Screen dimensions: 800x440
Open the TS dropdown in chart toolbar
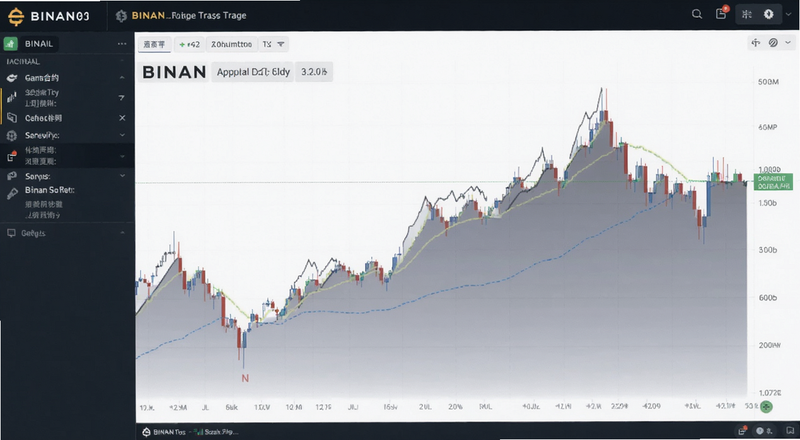point(273,44)
